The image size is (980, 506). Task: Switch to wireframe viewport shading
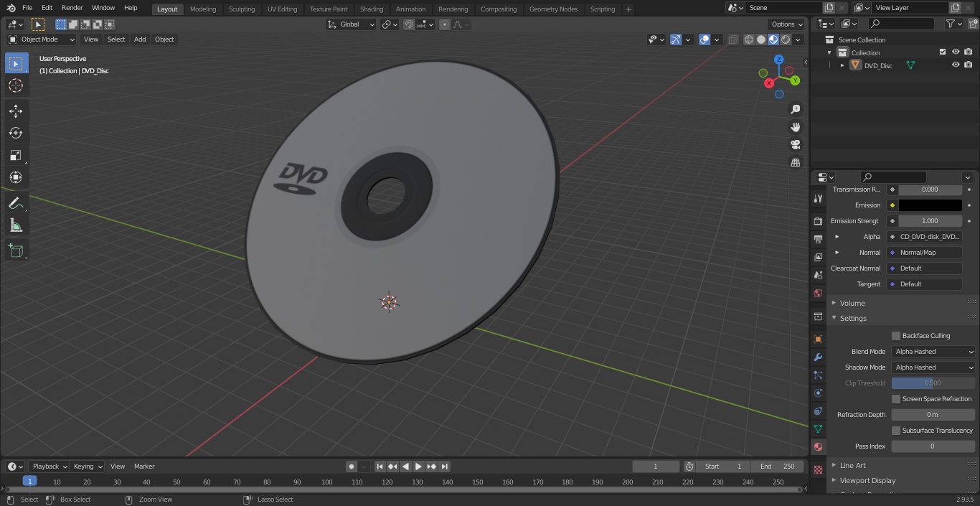749,39
